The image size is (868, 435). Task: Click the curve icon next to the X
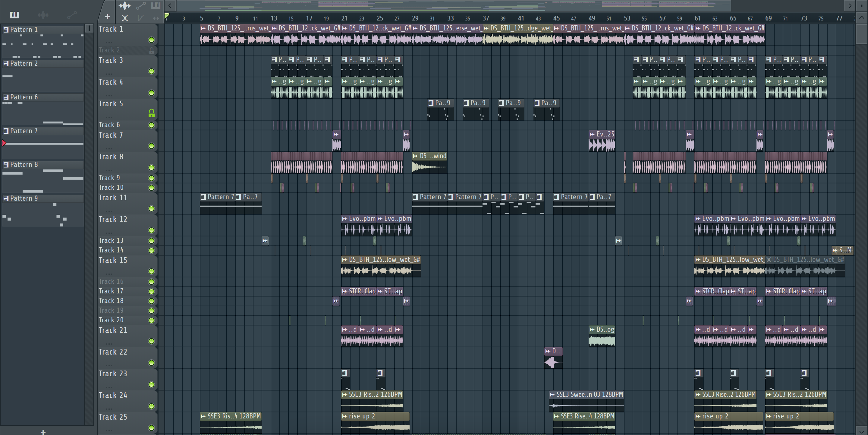140,18
